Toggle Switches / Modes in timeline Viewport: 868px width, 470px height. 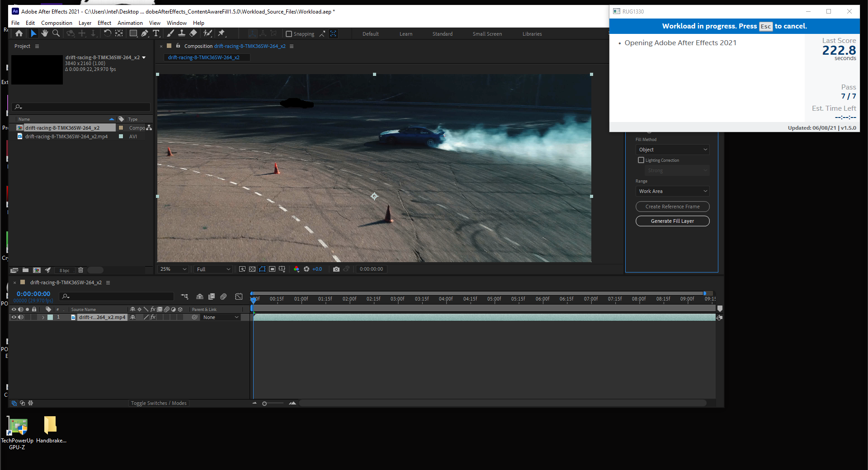click(159, 403)
